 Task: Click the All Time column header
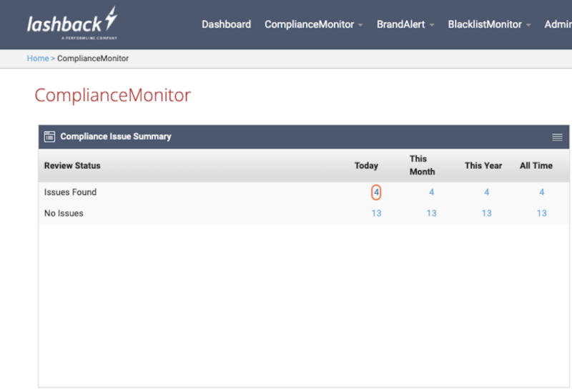(536, 165)
